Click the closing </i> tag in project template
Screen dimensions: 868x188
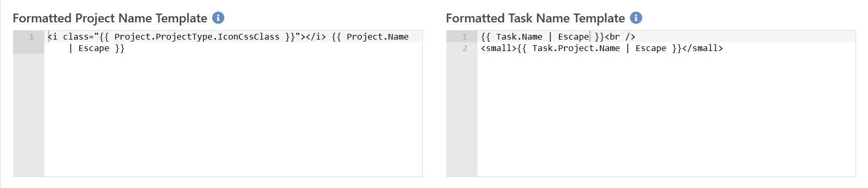tap(316, 37)
